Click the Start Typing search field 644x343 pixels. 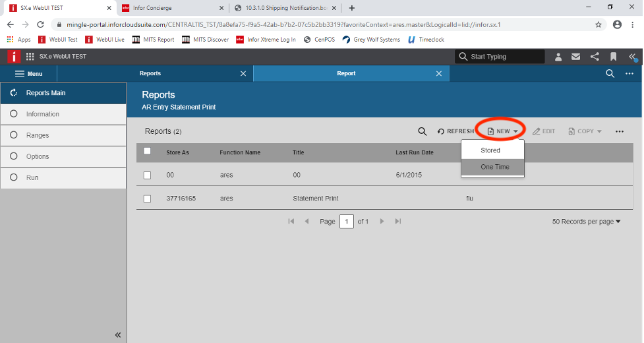(500, 57)
